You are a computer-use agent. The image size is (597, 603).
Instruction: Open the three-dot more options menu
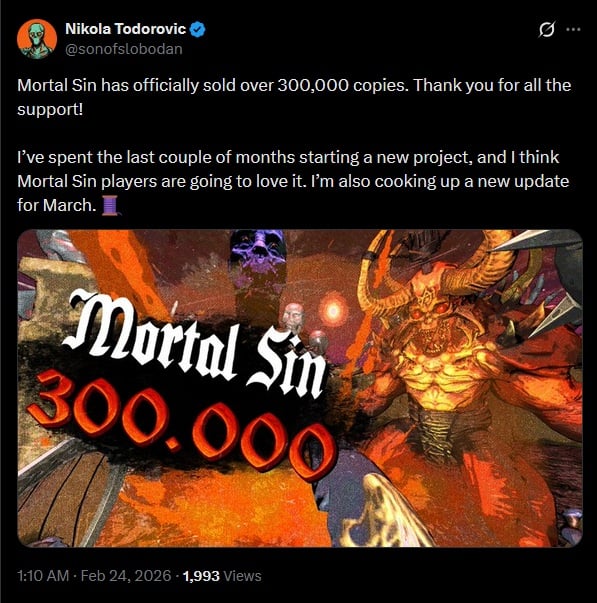573,29
